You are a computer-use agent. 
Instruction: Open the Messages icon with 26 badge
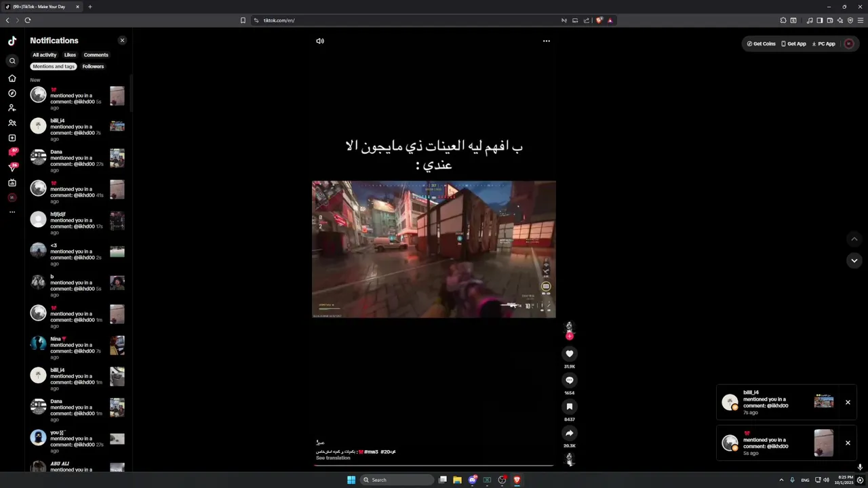(x=12, y=167)
